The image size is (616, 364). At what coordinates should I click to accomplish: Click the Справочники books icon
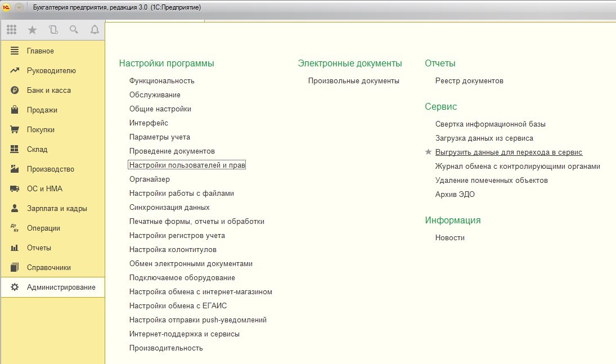pyautogui.click(x=15, y=267)
